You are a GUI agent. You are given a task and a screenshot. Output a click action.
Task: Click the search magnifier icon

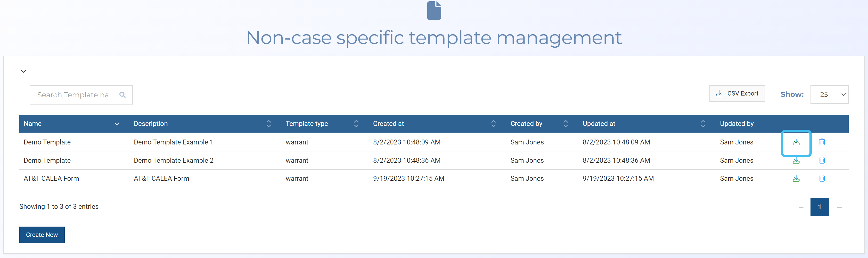(122, 95)
